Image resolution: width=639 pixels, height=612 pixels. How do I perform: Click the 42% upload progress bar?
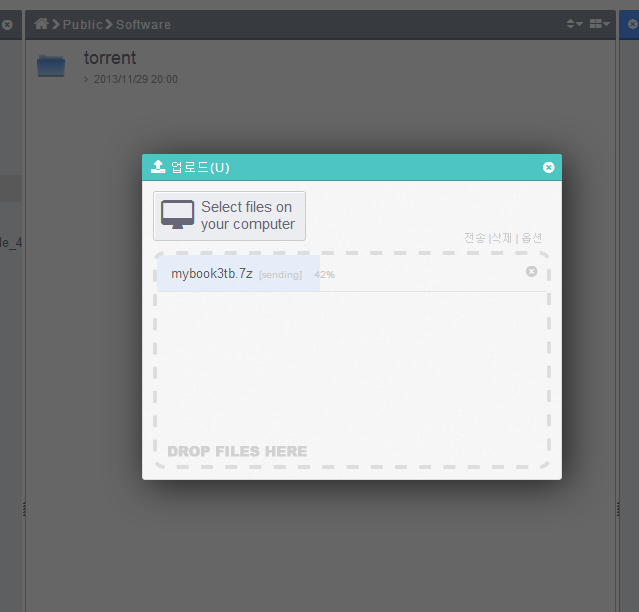tap(238, 274)
